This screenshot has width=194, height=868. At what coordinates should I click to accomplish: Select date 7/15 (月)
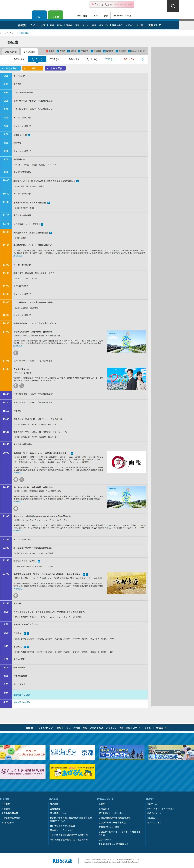19,59
